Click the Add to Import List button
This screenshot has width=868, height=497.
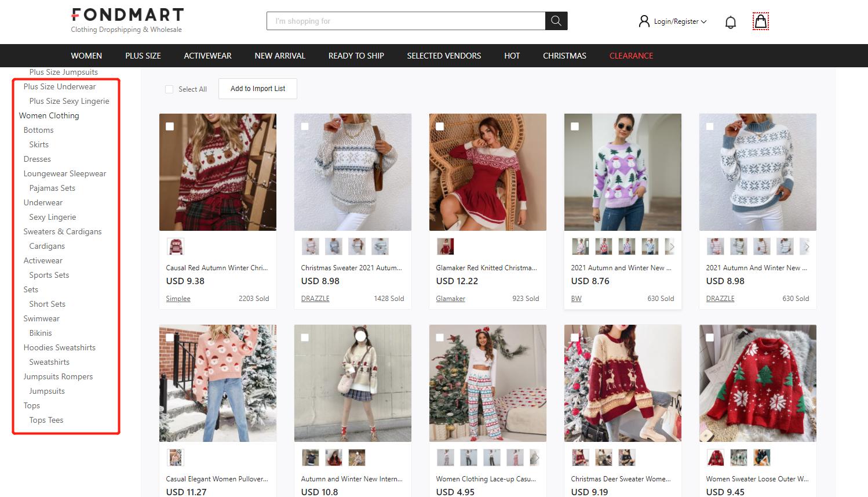point(258,89)
